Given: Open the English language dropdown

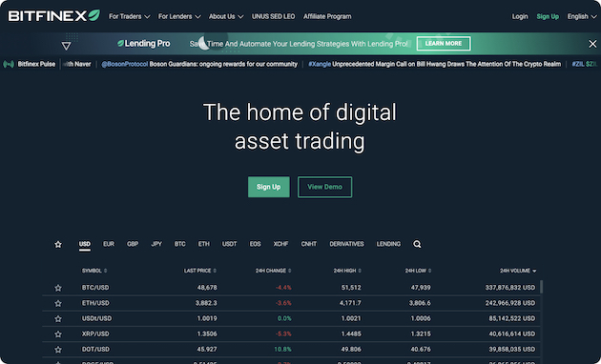Looking at the screenshot, I should coord(582,16).
